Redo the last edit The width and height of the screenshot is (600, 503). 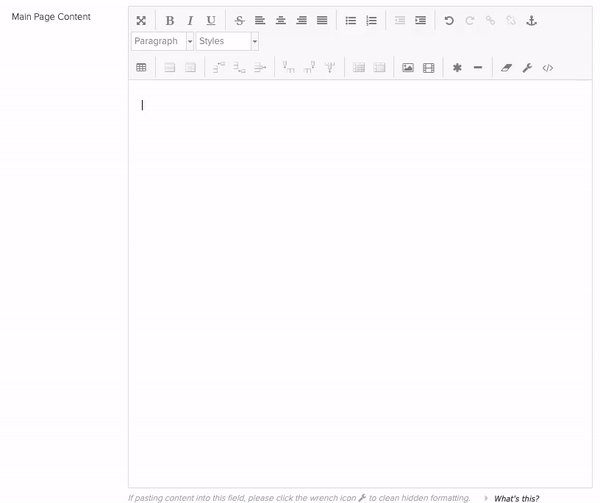pyautogui.click(x=470, y=21)
